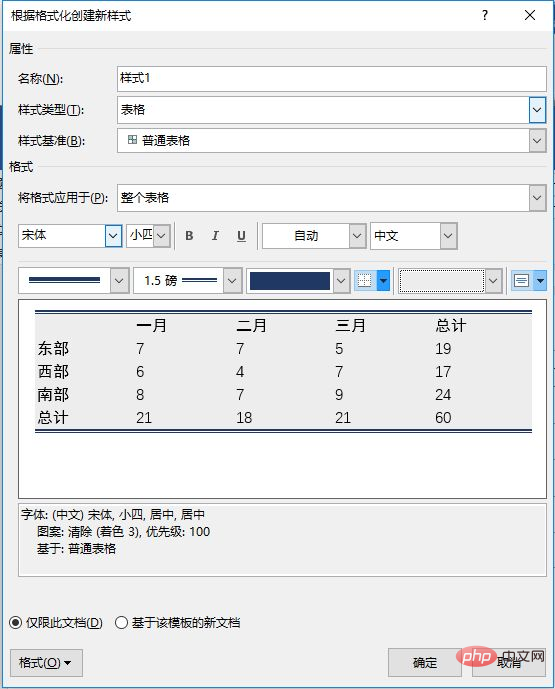Open the shading color dropdown
Viewport: 555px width, 689px height.
point(493,280)
